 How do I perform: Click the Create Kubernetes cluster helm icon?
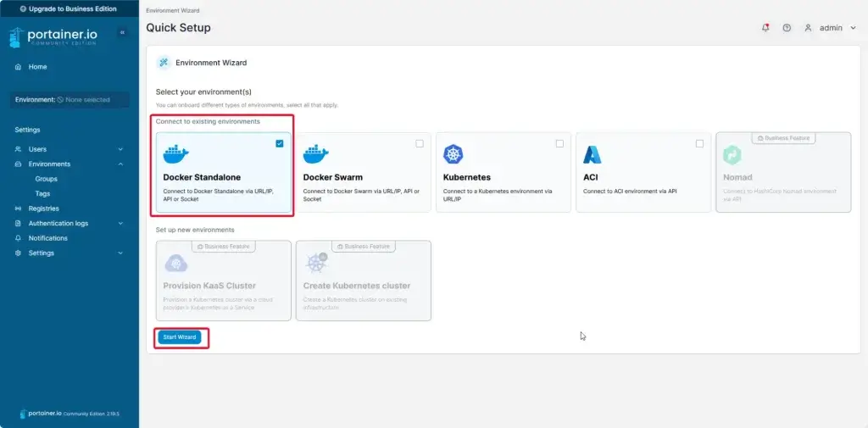pyautogui.click(x=316, y=263)
